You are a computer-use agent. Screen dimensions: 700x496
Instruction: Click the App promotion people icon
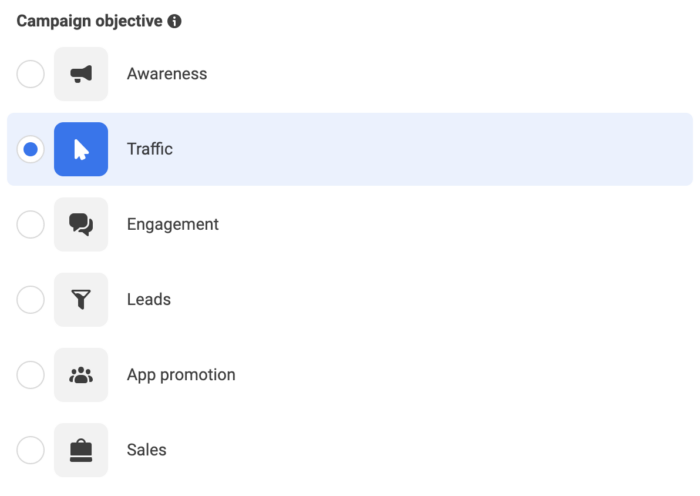(x=81, y=375)
